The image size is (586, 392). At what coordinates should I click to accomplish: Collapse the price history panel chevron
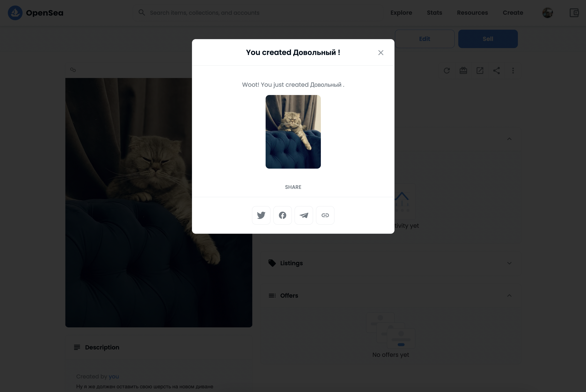pos(509,139)
